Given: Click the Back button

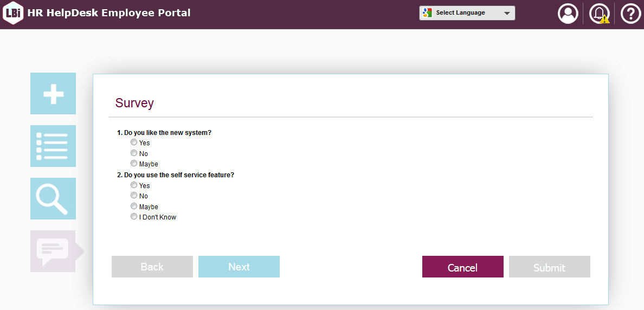Looking at the screenshot, I should tap(152, 267).
